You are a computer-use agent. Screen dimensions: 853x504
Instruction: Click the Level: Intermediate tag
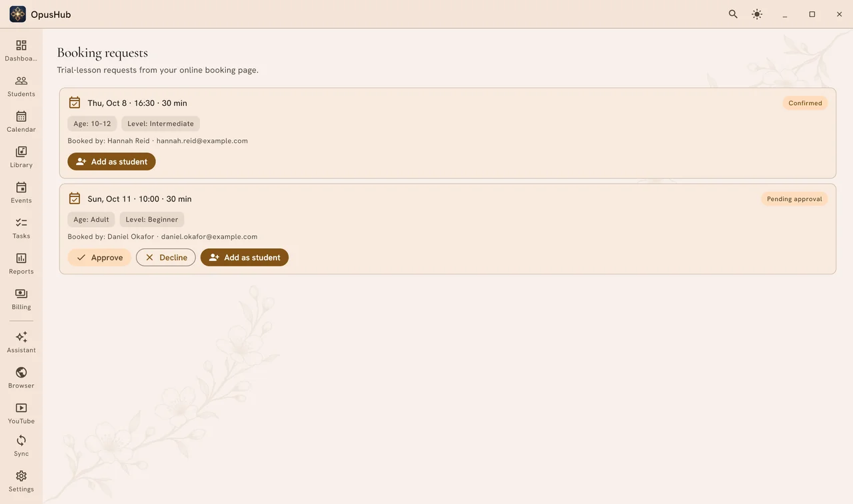coord(161,124)
